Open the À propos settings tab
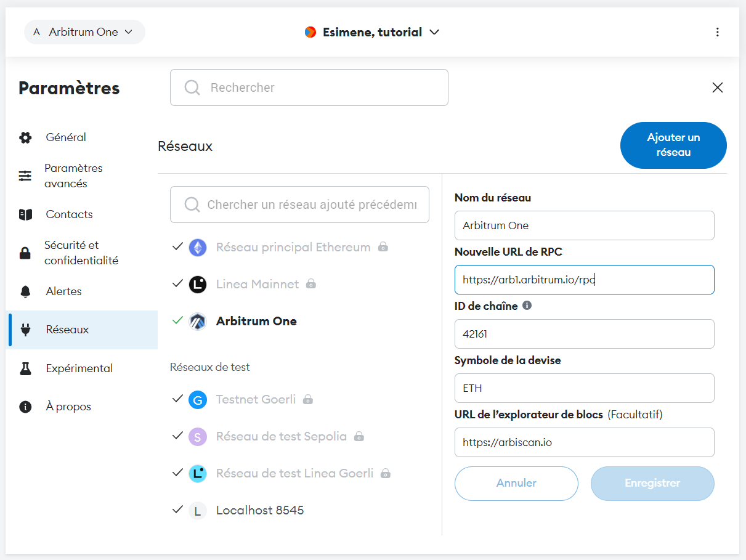 pyautogui.click(x=81, y=407)
